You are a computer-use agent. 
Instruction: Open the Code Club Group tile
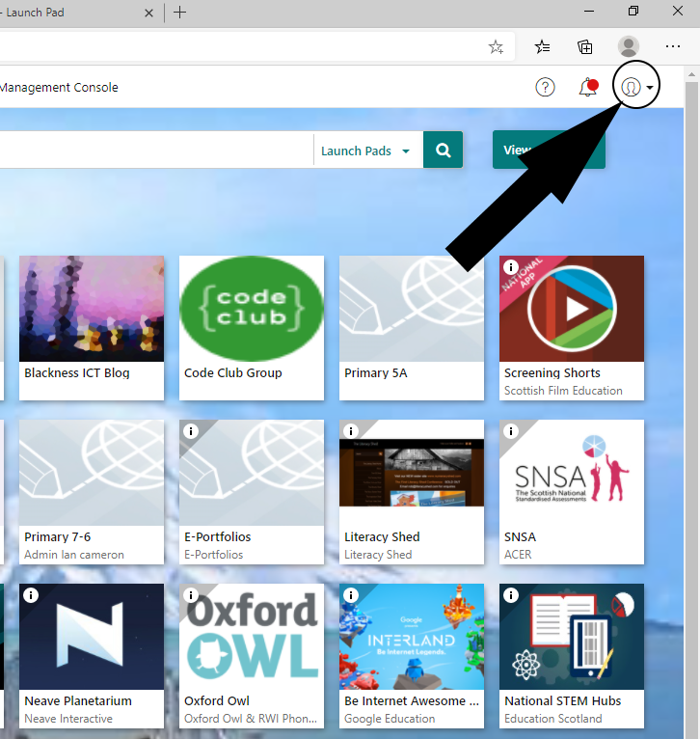(x=252, y=328)
